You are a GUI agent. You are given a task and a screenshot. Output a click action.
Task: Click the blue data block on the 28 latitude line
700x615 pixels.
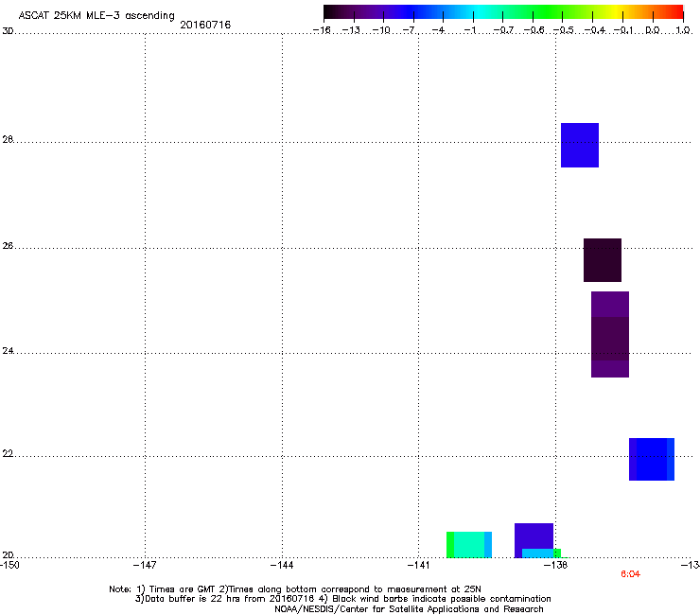click(x=580, y=145)
